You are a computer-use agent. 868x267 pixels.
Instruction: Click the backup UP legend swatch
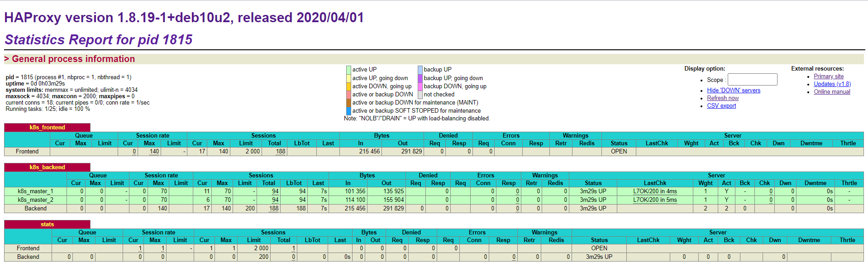pos(420,70)
